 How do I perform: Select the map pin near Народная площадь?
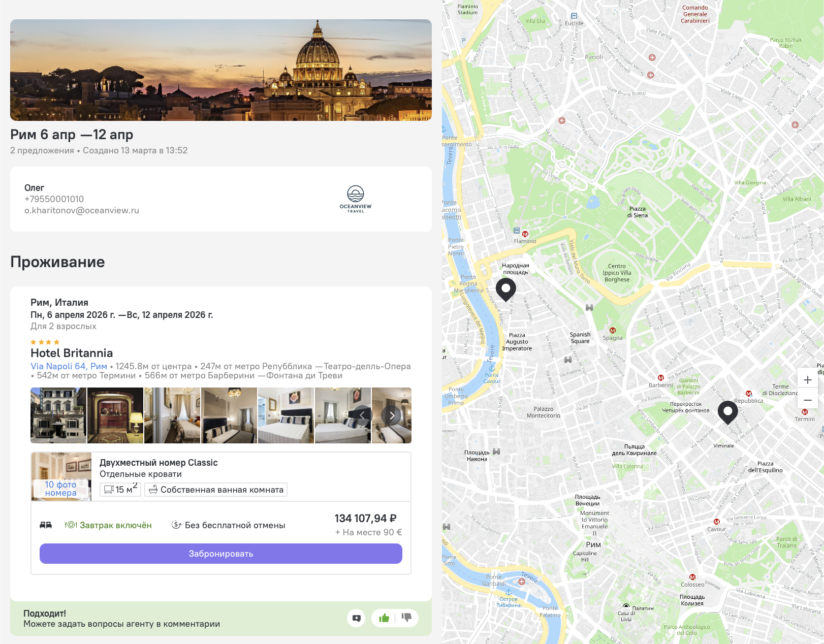(505, 290)
